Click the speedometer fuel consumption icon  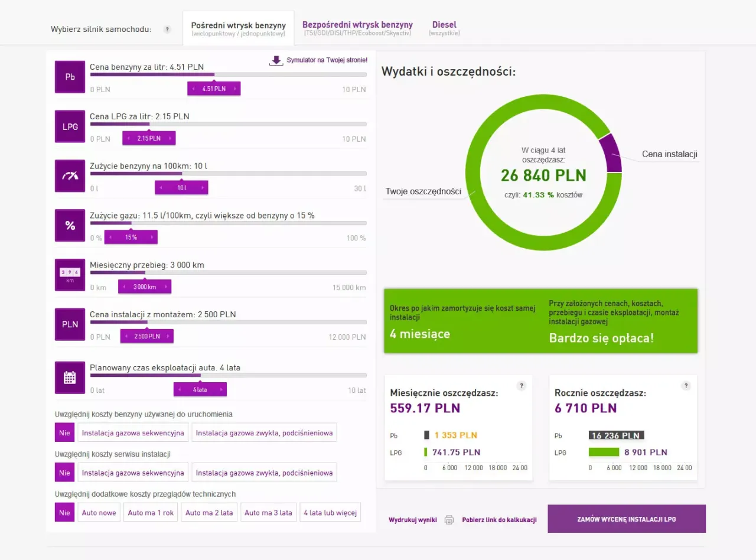(x=69, y=176)
